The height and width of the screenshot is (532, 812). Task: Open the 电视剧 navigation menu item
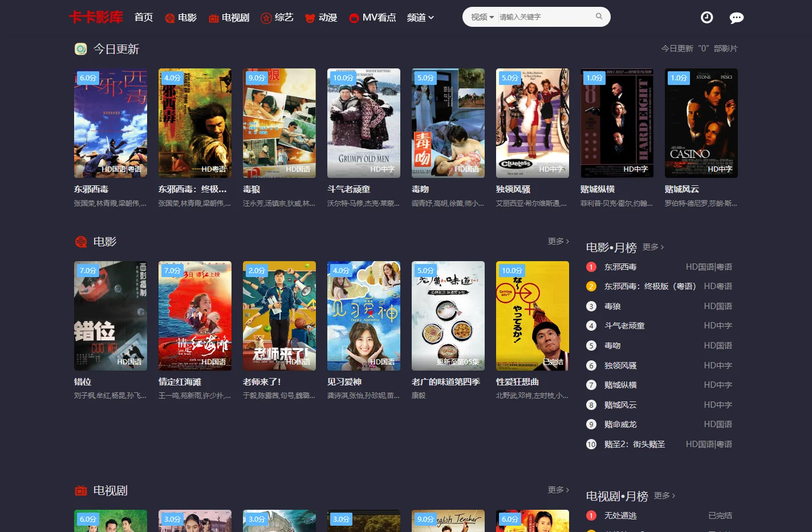pos(229,18)
